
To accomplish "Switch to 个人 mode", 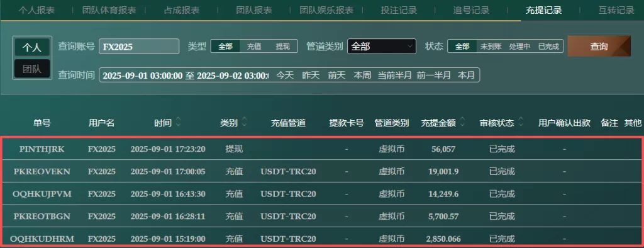I will 32,47.
